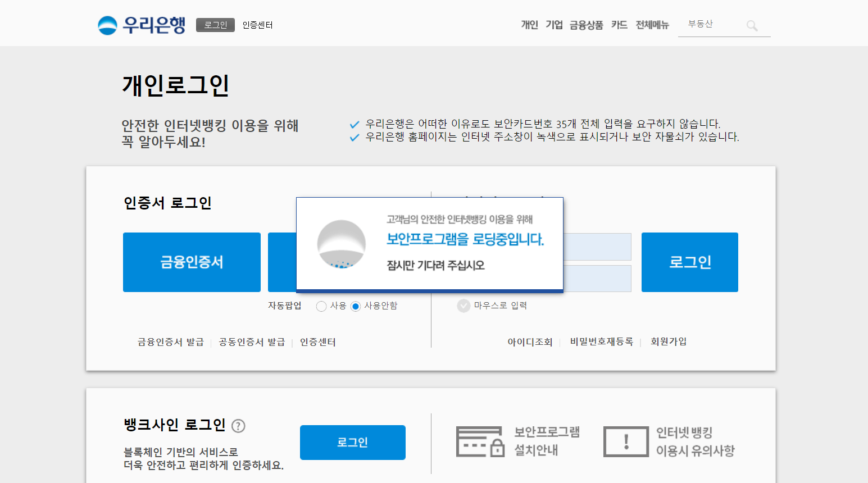The image size is (868, 483).
Task: Click the user ID input field
Action: (597, 247)
